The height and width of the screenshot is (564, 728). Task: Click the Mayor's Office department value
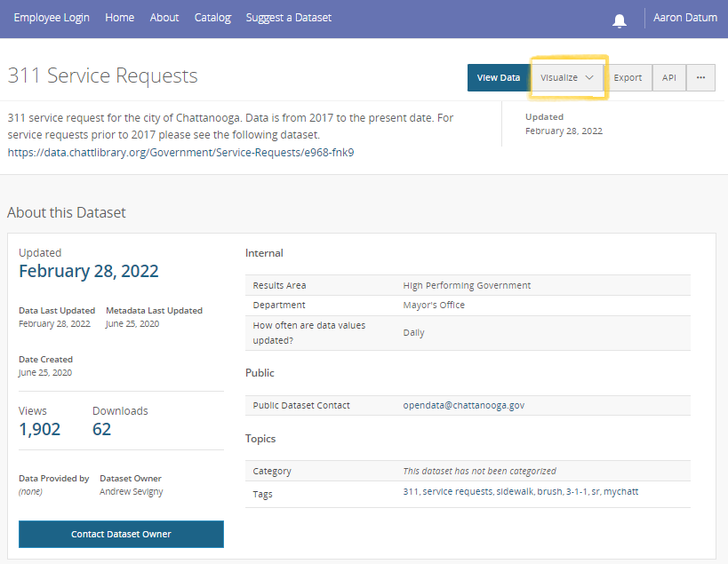pyautogui.click(x=434, y=305)
